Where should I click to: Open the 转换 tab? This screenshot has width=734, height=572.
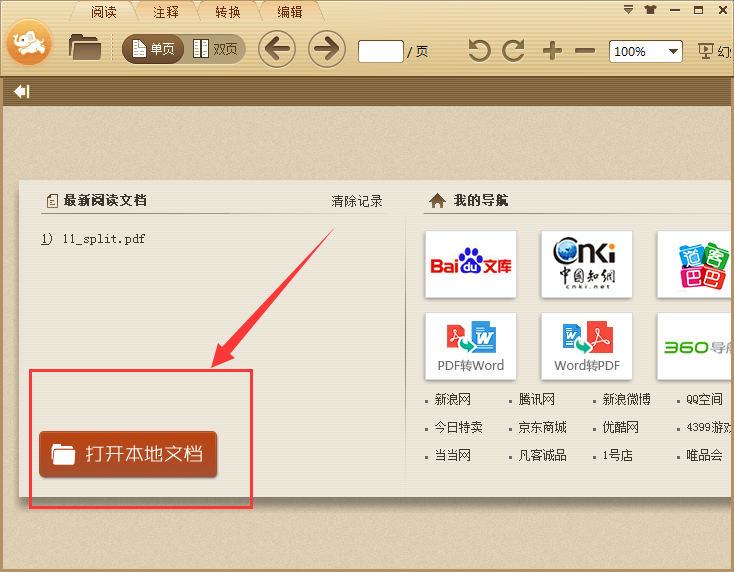click(228, 12)
